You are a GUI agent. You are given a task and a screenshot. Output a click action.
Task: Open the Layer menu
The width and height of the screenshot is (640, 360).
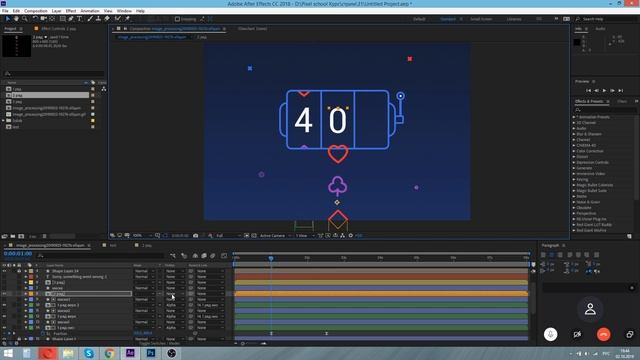pyautogui.click(x=57, y=11)
